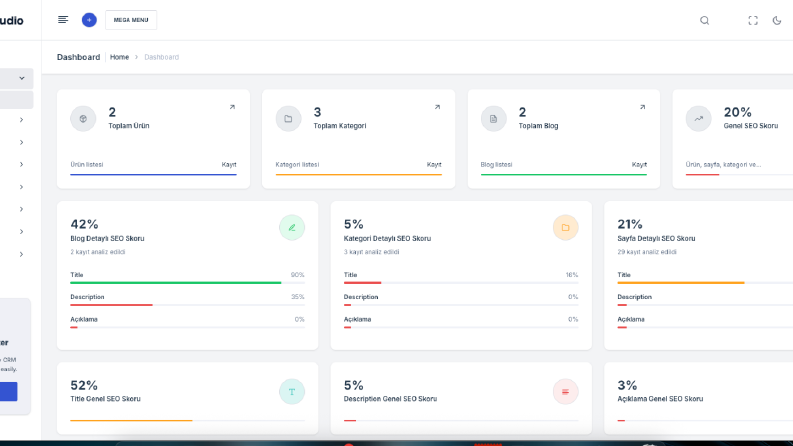The image size is (793, 446).
Task: Open Toplam Kategori arrow link
Action: 437,107
